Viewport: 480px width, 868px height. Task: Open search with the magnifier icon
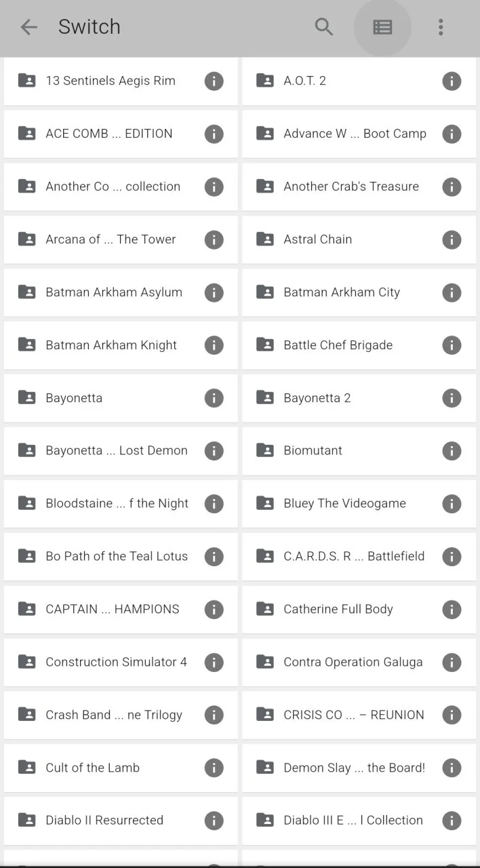[324, 27]
